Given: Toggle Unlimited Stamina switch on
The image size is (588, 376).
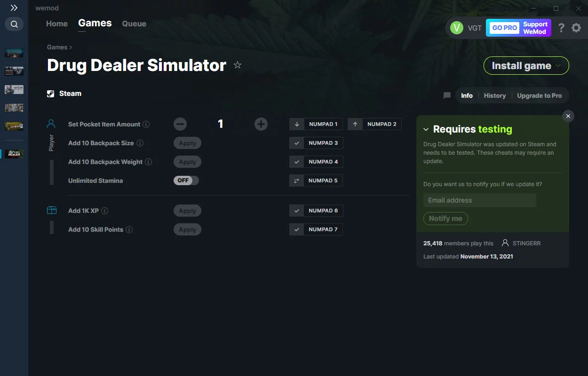Looking at the screenshot, I should (186, 180).
